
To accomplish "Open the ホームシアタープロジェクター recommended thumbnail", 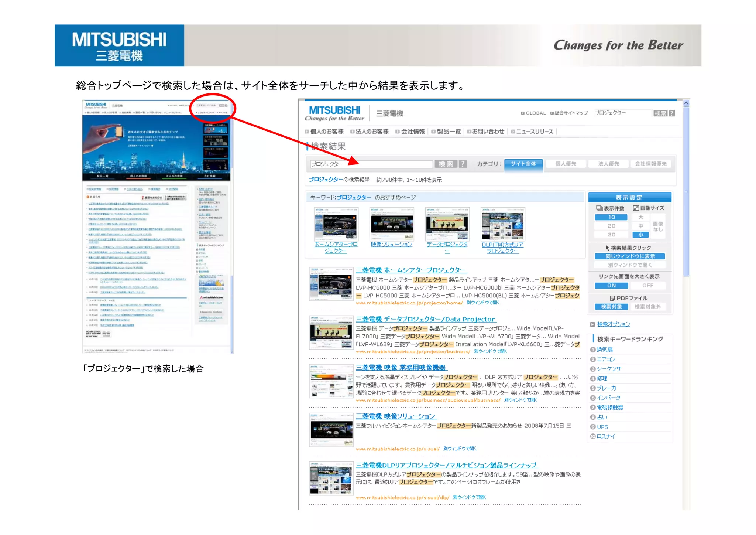I will [x=336, y=225].
